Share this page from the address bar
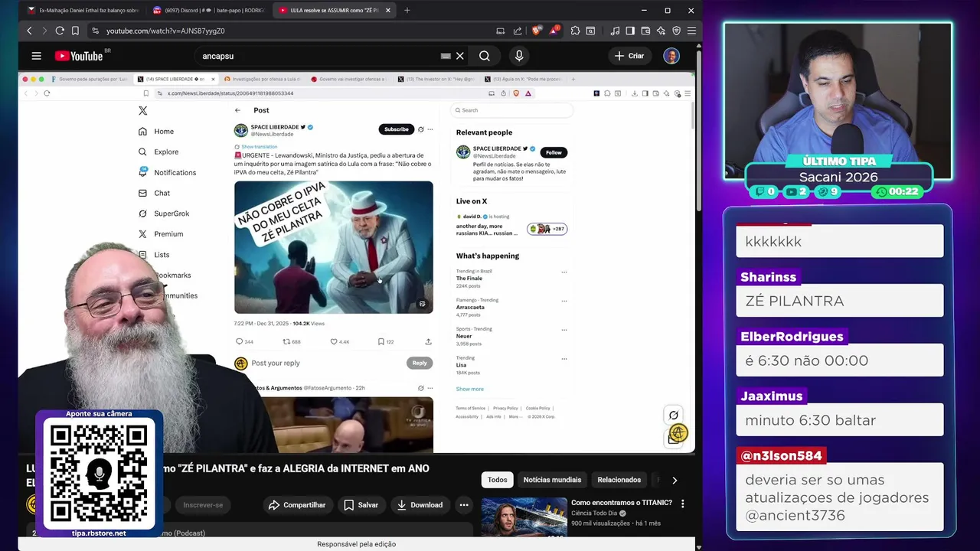The height and width of the screenshot is (551, 980). pyautogui.click(x=518, y=31)
